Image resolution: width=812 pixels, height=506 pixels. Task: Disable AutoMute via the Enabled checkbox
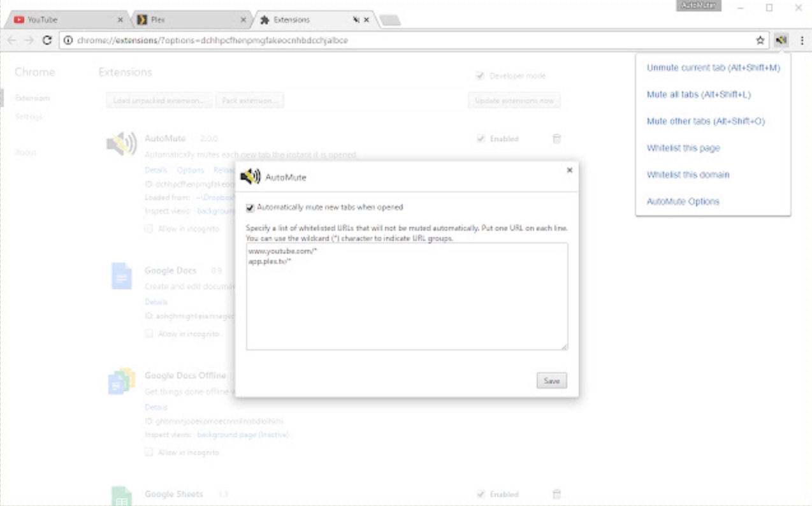(x=481, y=139)
